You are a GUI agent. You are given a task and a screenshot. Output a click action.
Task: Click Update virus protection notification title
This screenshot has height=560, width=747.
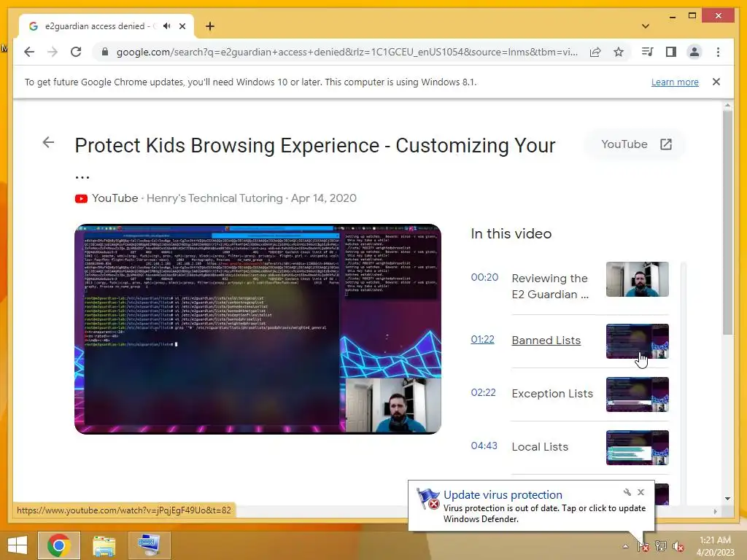(x=503, y=495)
